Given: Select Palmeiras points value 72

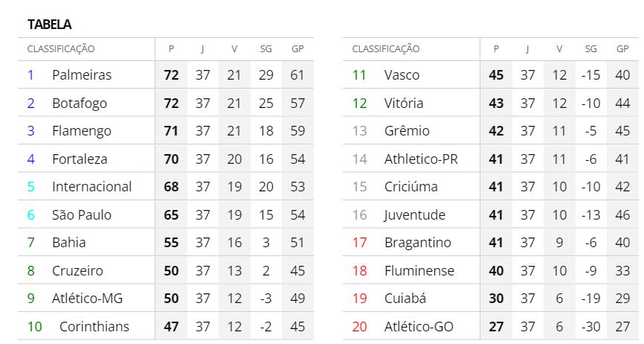Looking at the screenshot, I should 171,75.
